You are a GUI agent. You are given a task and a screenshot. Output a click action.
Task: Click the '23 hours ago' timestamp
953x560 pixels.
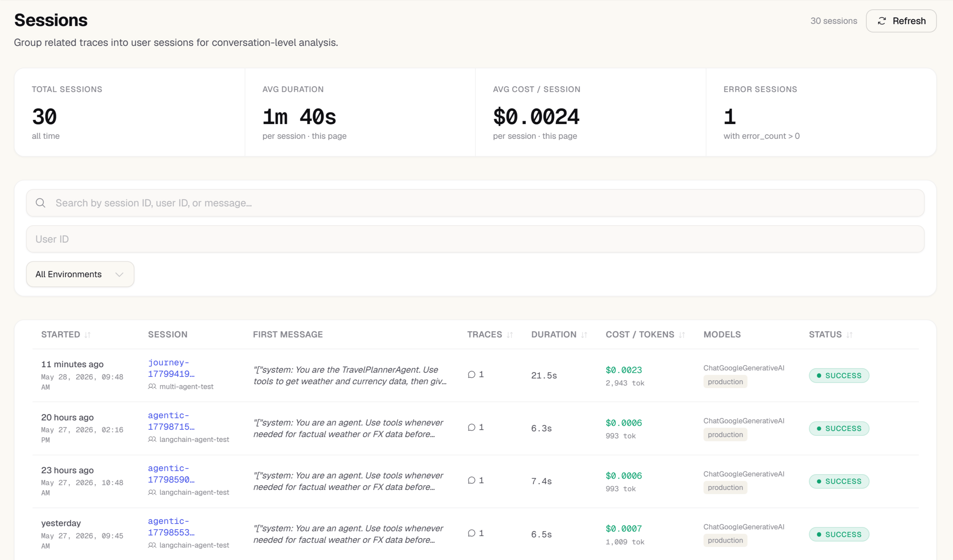coord(67,470)
